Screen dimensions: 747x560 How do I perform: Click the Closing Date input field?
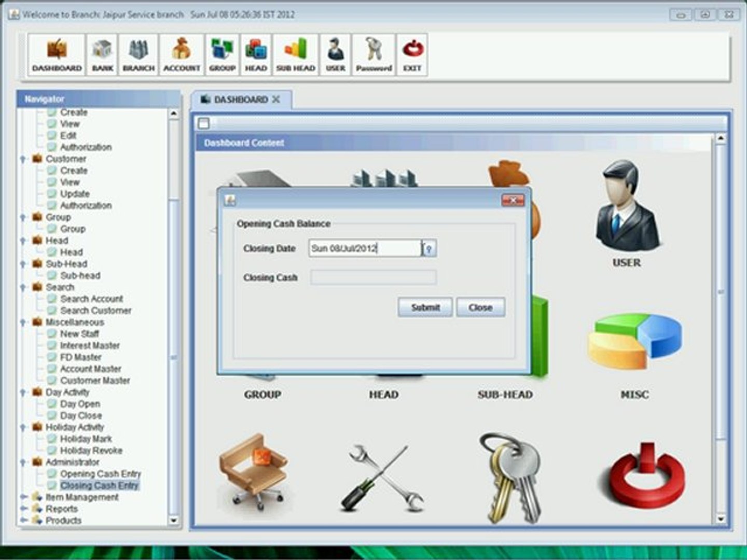pyautogui.click(x=365, y=249)
